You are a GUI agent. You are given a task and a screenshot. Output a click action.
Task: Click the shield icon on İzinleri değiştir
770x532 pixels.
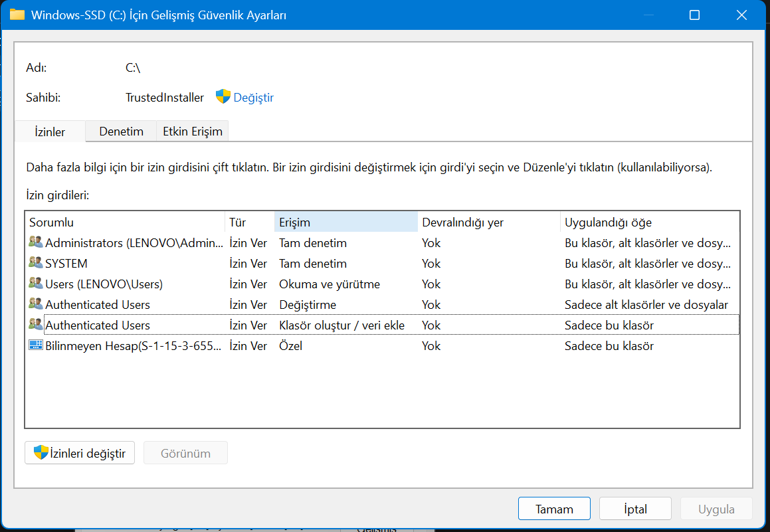coord(41,452)
